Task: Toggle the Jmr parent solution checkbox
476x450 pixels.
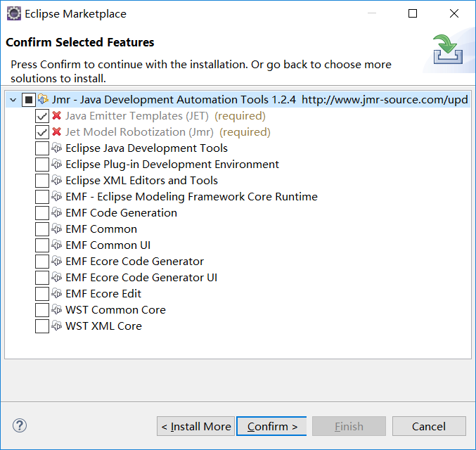Action: click(29, 100)
